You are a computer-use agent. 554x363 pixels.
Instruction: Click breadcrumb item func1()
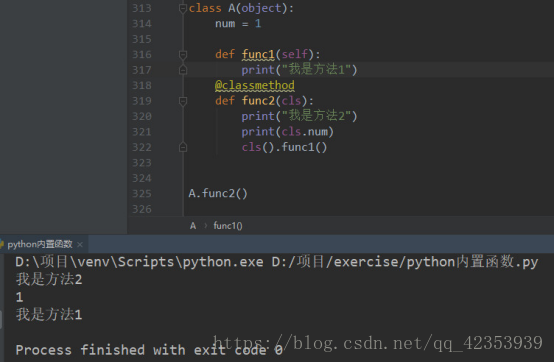[228, 226]
